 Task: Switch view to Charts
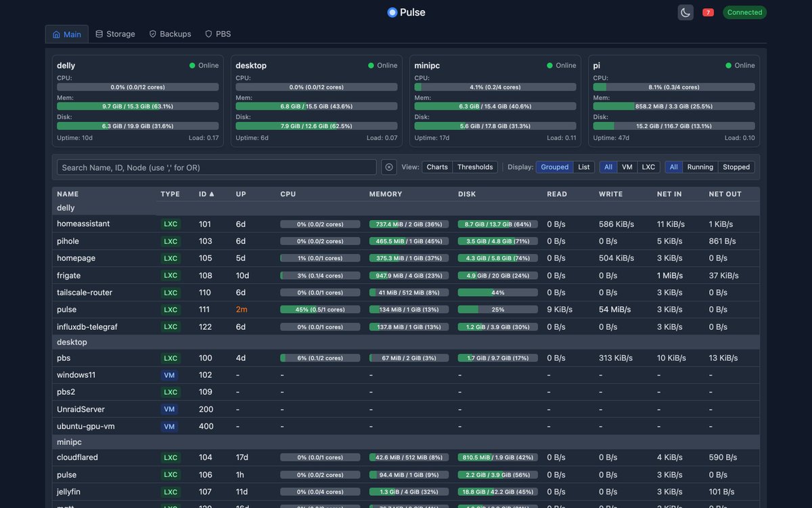coord(437,167)
